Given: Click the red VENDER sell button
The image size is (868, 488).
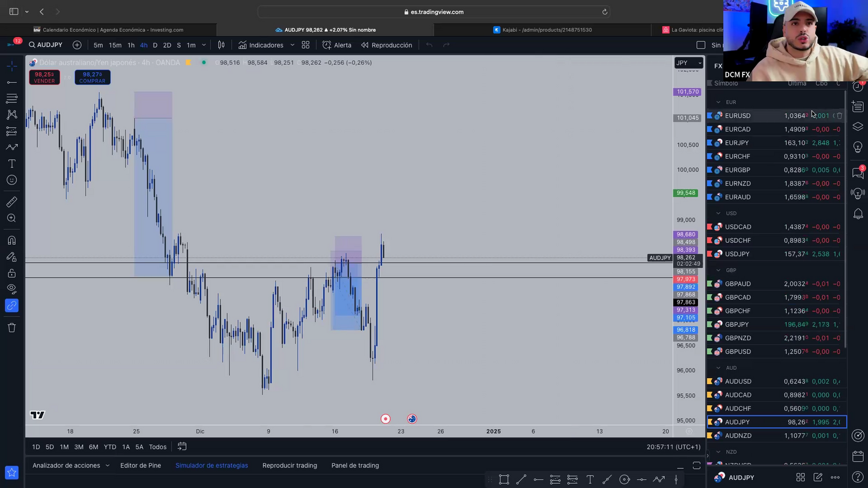Looking at the screenshot, I should click(44, 77).
